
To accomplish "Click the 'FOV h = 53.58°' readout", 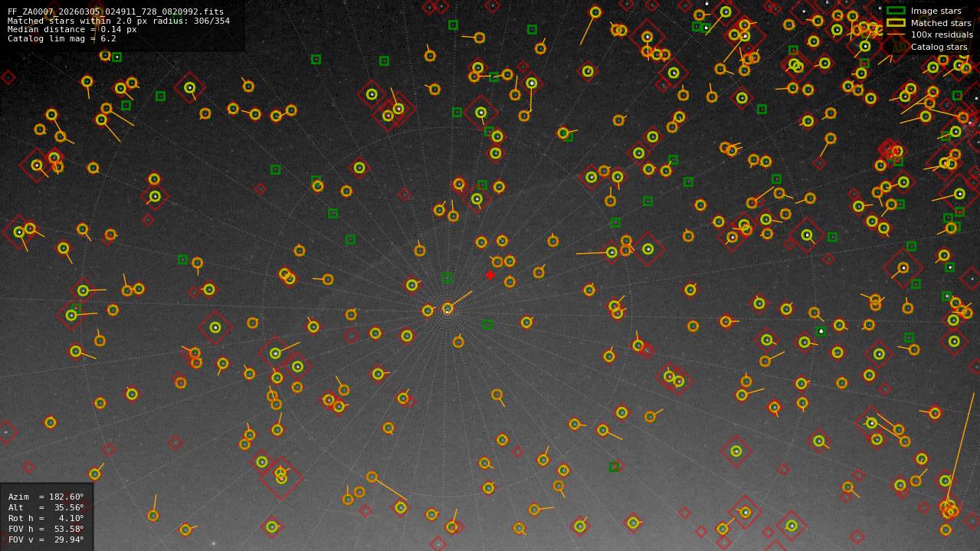I will click(x=46, y=529).
